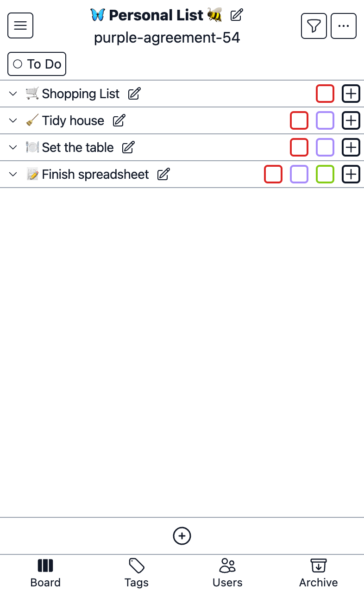Expand the Shopping List chevron
The image size is (364, 591).
(x=13, y=94)
